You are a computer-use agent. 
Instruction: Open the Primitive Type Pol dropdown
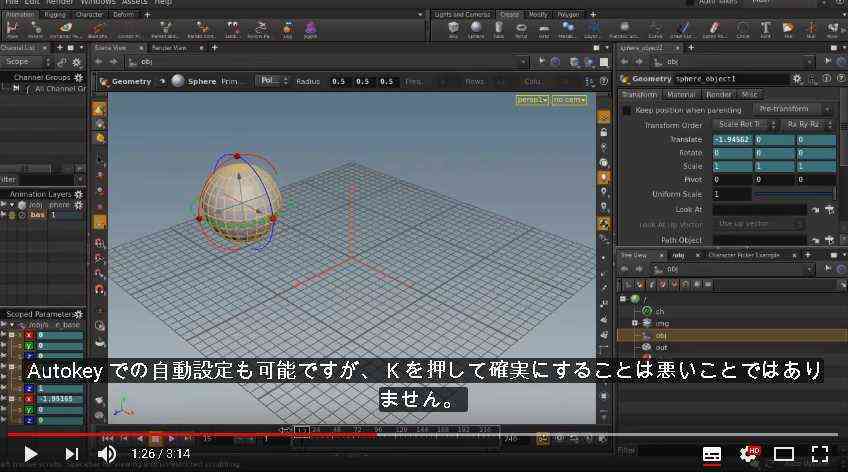[272, 81]
